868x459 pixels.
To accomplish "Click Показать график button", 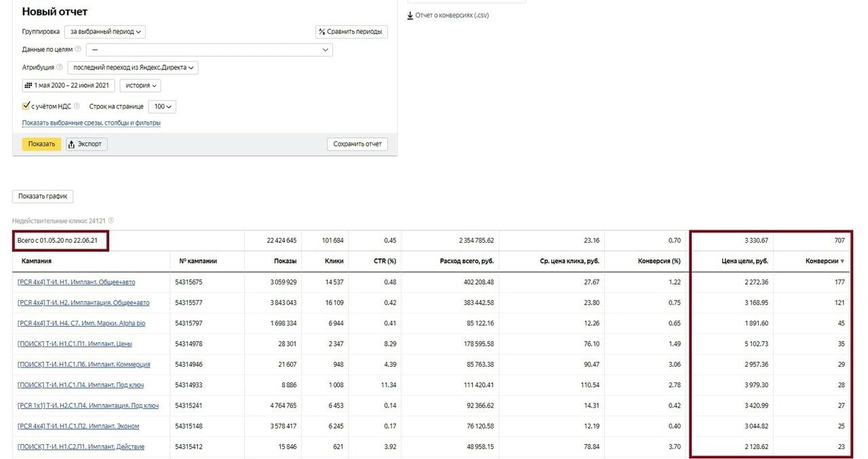I will click(43, 197).
